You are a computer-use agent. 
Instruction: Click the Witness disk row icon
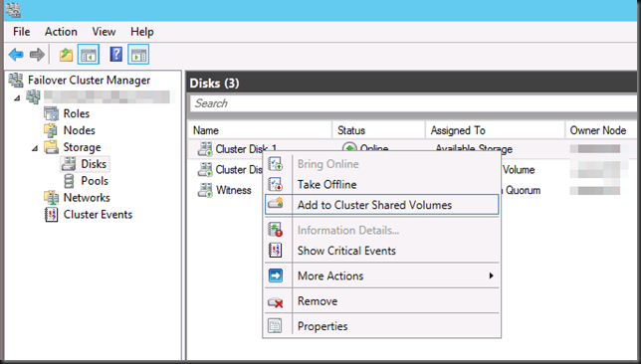pyautogui.click(x=205, y=190)
